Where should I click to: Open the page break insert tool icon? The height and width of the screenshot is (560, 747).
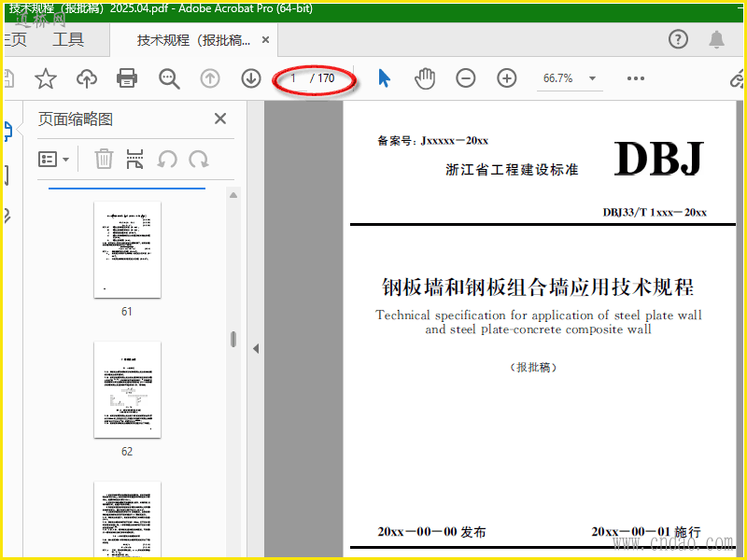[134, 159]
